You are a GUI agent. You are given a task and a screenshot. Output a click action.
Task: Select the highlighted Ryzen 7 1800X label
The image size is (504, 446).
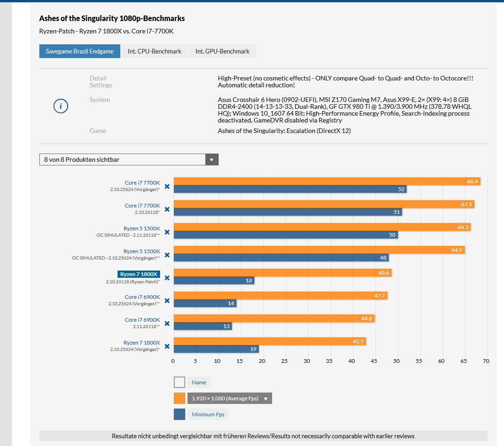click(139, 274)
